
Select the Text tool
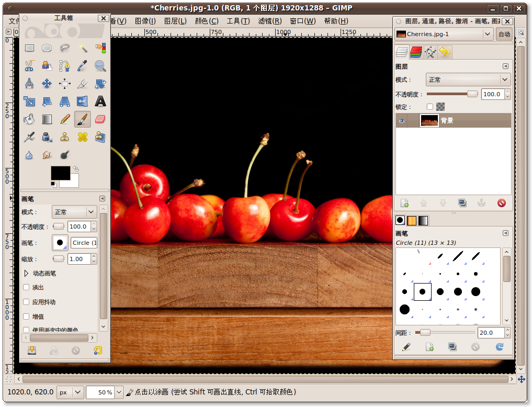(100, 101)
